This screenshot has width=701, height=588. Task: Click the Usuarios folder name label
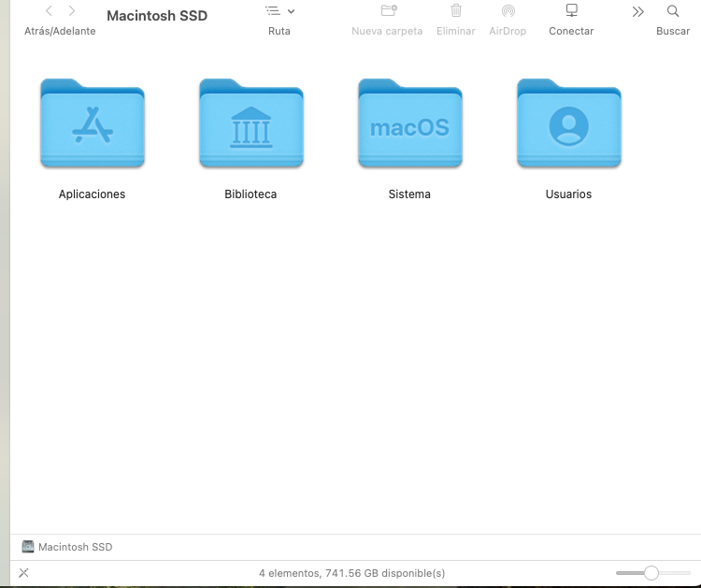pos(568,194)
